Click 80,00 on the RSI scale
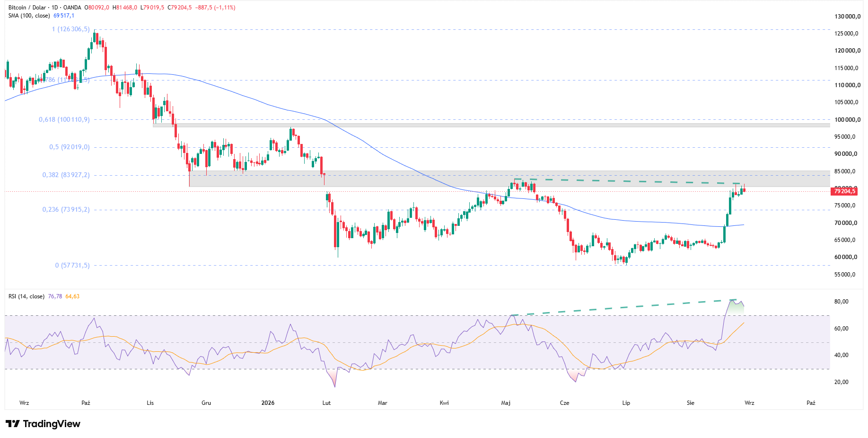868x438 pixels. point(842,302)
